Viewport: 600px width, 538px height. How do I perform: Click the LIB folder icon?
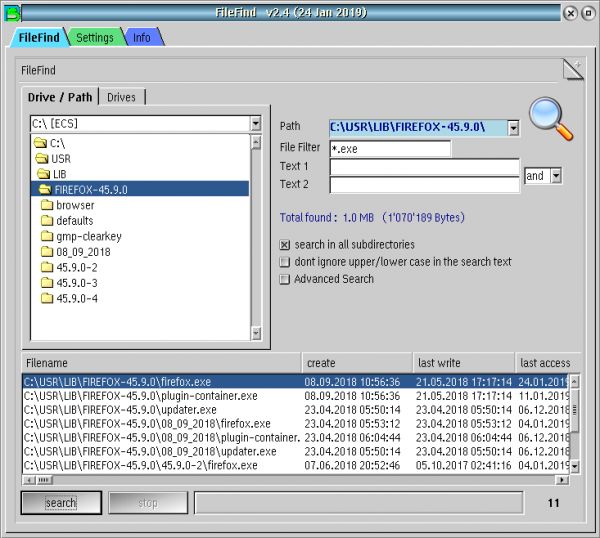(x=44, y=174)
